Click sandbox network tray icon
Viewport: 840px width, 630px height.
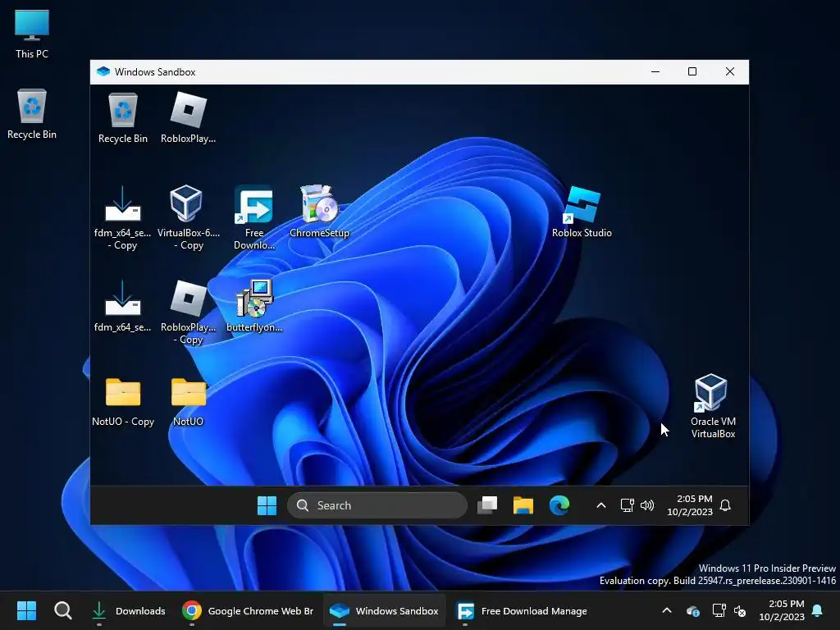coord(627,505)
